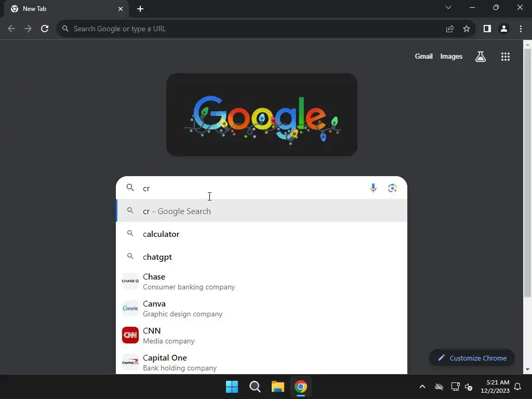532x399 pixels.
Task: Open the clock showing 5:21 AM
Action: point(495,387)
